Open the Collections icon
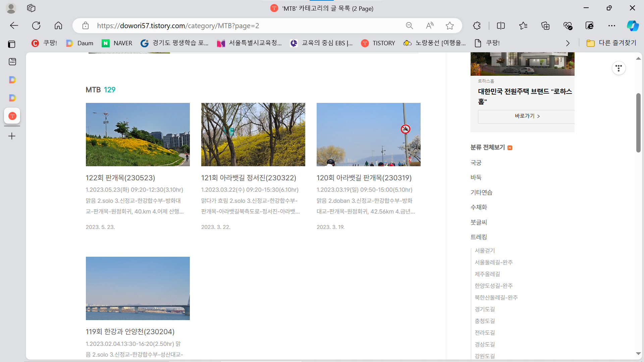Viewport: 644px width, 362px height. [x=545, y=26]
